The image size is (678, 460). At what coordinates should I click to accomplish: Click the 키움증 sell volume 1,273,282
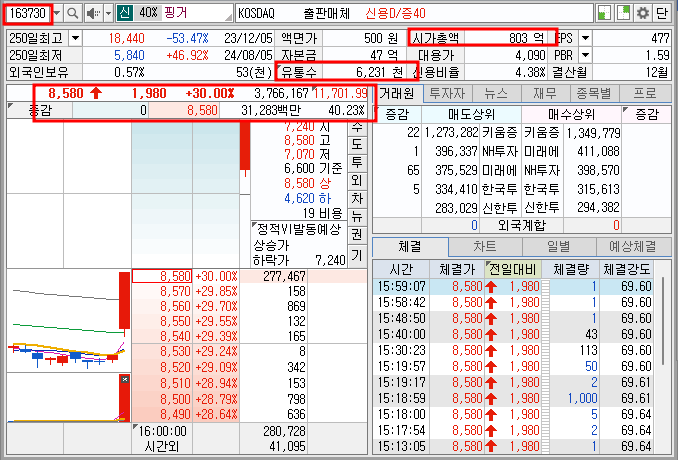451,132
